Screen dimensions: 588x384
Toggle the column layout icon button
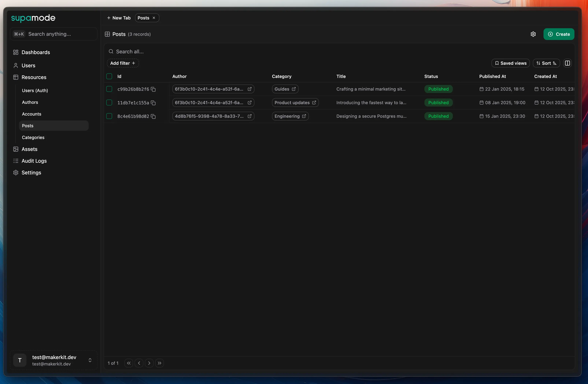click(x=567, y=63)
